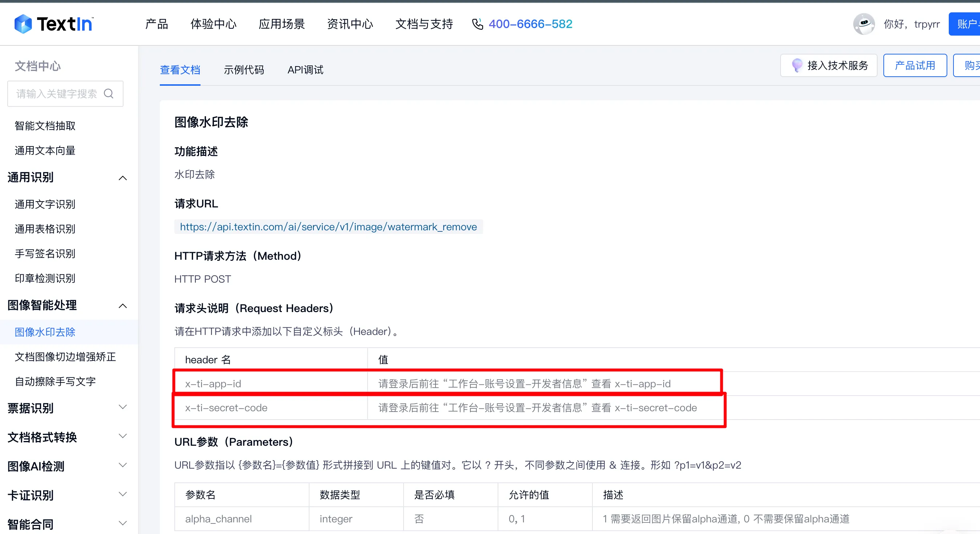Click the alpha_channel parameter cell

(x=242, y=519)
